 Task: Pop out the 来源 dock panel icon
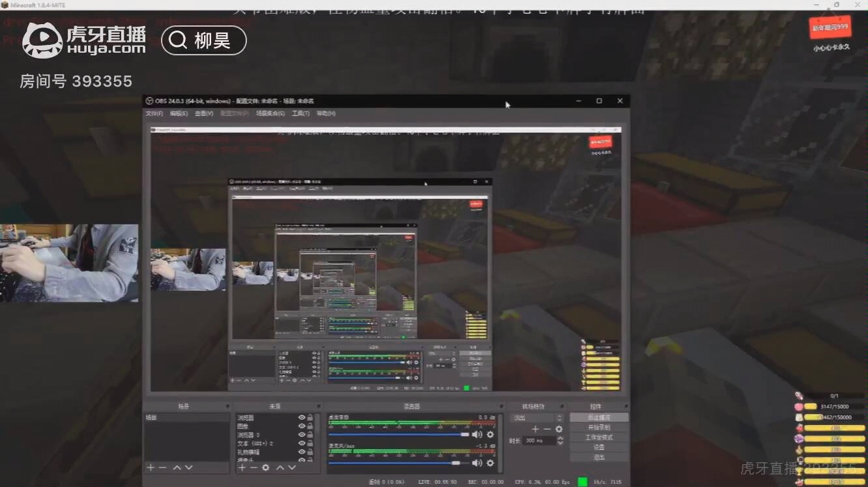click(318, 406)
